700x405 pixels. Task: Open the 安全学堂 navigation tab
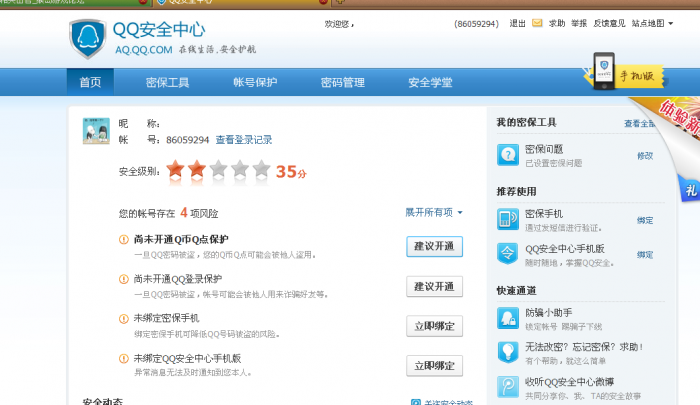pos(430,82)
